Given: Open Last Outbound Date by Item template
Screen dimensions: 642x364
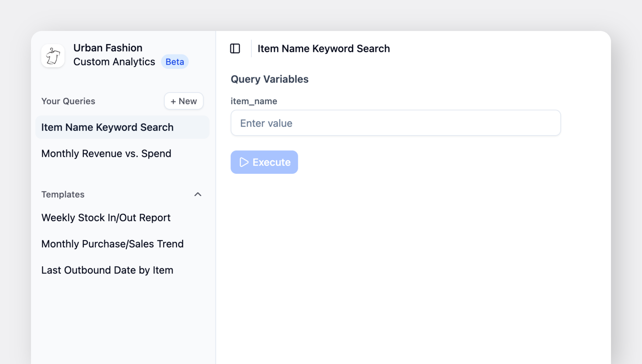Looking at the screenshot, I should (x=107, y=270).
